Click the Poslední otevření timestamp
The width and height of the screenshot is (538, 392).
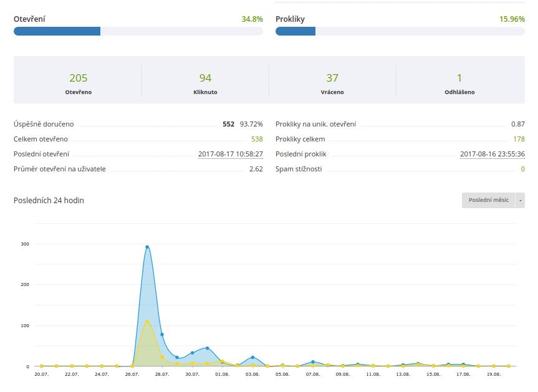[230, 154]
